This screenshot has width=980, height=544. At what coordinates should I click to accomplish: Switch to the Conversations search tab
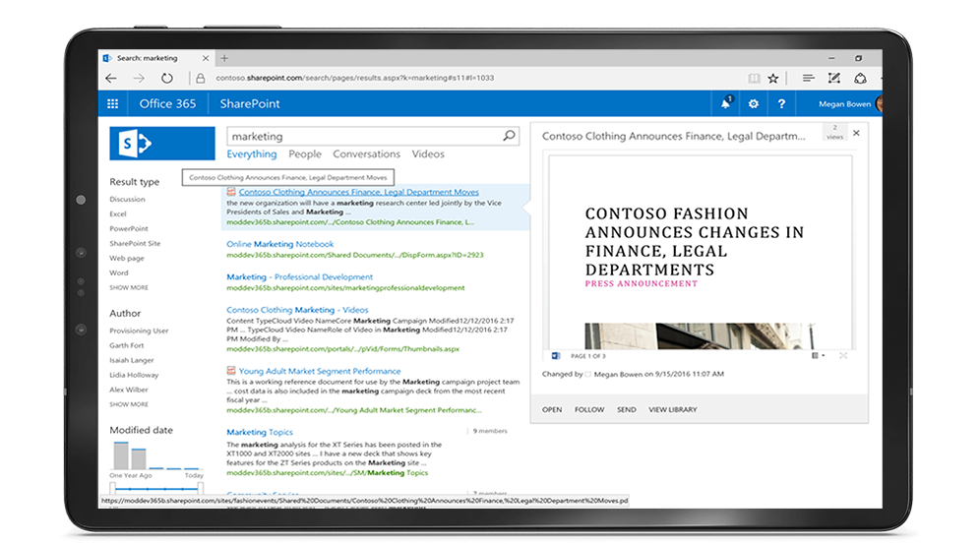click(366, 153)
